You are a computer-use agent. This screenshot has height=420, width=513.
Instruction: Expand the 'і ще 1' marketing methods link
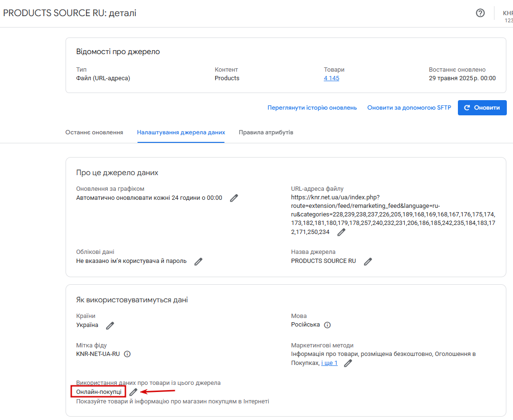point(329,363)
